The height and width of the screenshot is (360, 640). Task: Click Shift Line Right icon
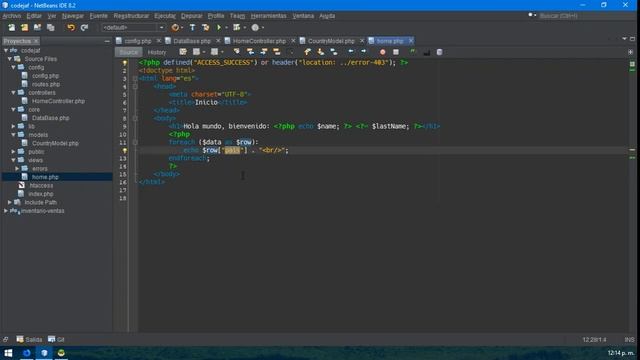[364, 52]
